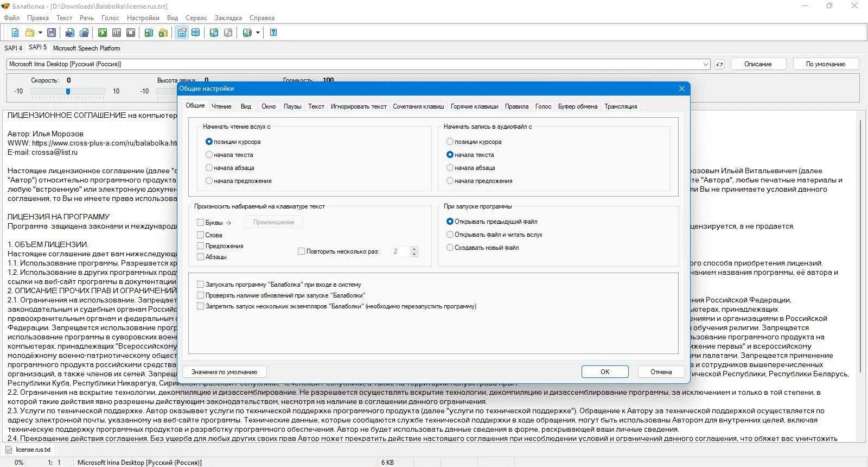Expand the bookmarks toolbar dropdown arrow
This screenshot has width=868, height=467.
click(x=258, y=33)
